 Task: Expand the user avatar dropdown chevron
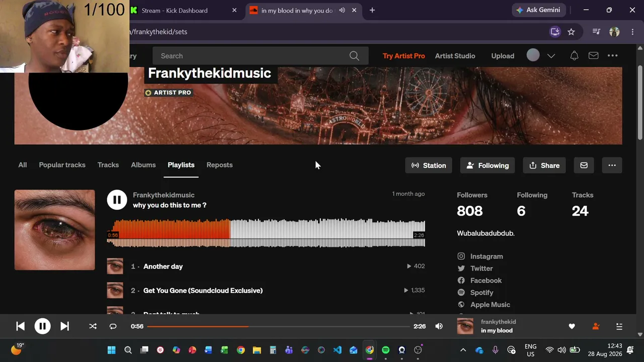[x=551, y=56]
